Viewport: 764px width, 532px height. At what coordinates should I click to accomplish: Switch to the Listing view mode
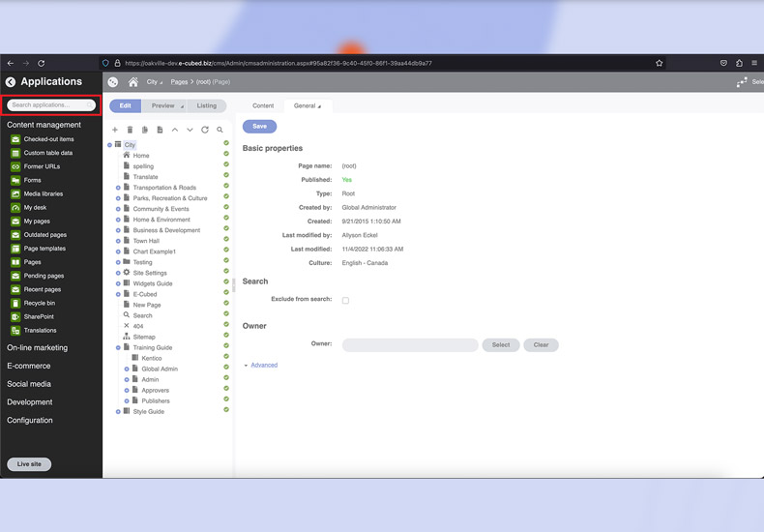tap(207, 105)
